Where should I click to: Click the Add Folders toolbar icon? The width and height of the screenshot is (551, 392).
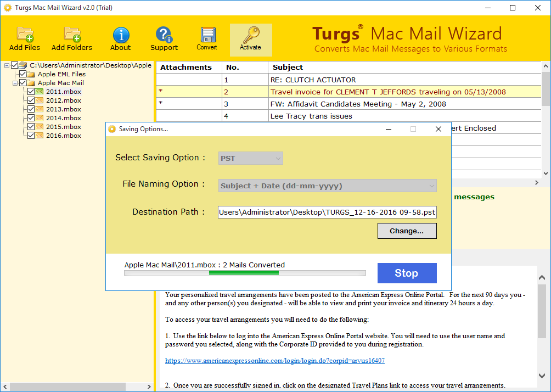tap(72, 34)
